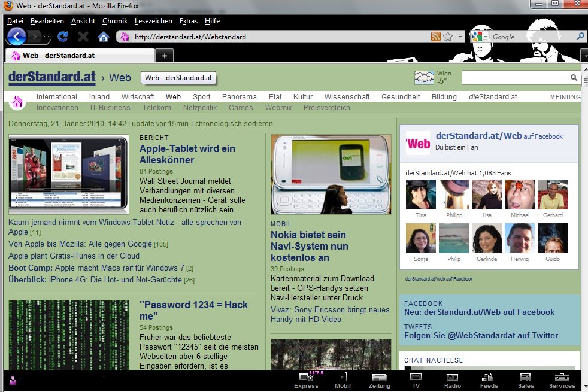Click the Apple tablet article thumbnail
This screenshot has width=588, height=392.
tap(69, 174)
